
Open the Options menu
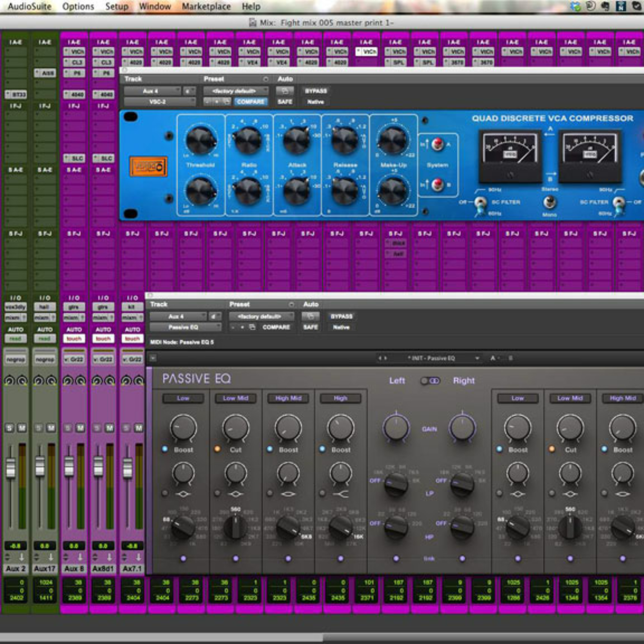pyautogui.click(x=78, y=6)
